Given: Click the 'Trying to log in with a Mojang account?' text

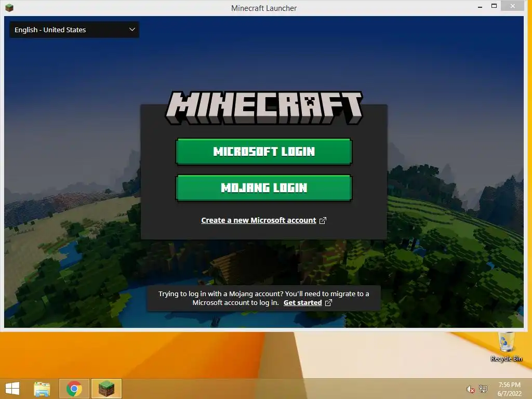Looking at the screenshot, I should pos(220,294).
